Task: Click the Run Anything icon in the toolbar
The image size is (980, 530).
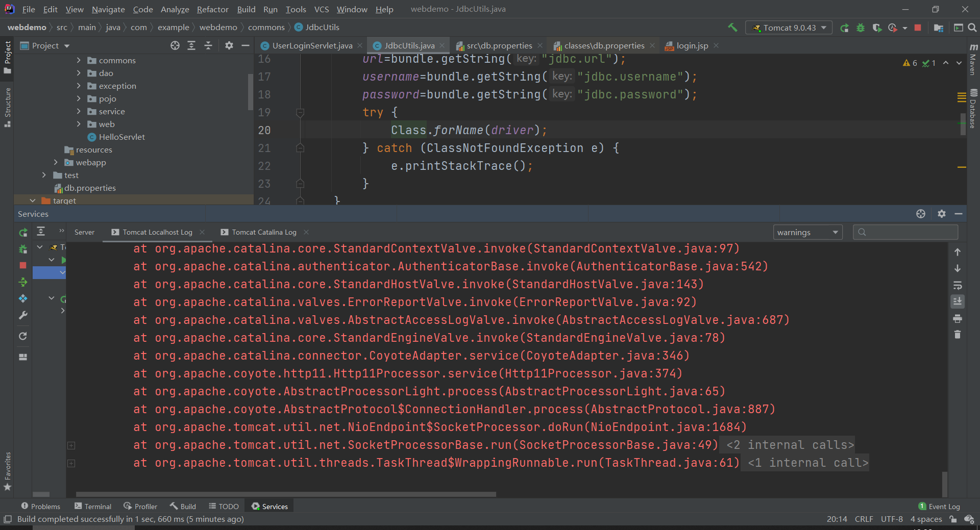Action: [958, 28]
